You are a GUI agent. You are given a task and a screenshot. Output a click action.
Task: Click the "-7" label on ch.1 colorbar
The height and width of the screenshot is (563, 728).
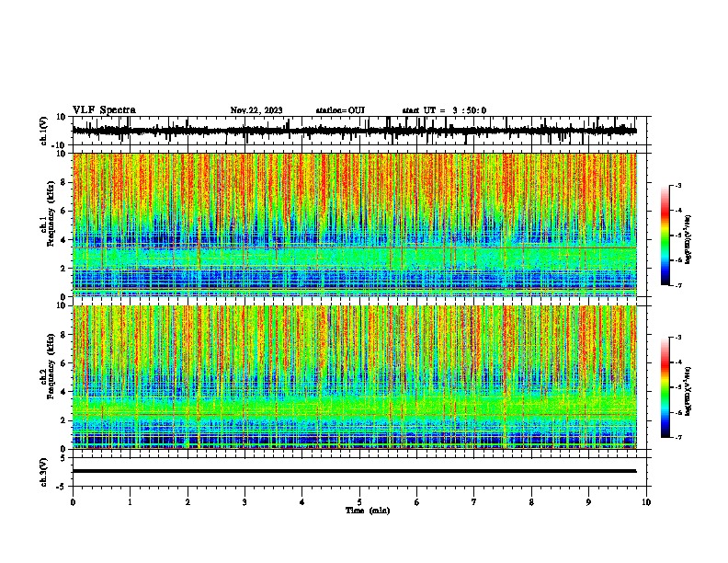click(677, 285)
